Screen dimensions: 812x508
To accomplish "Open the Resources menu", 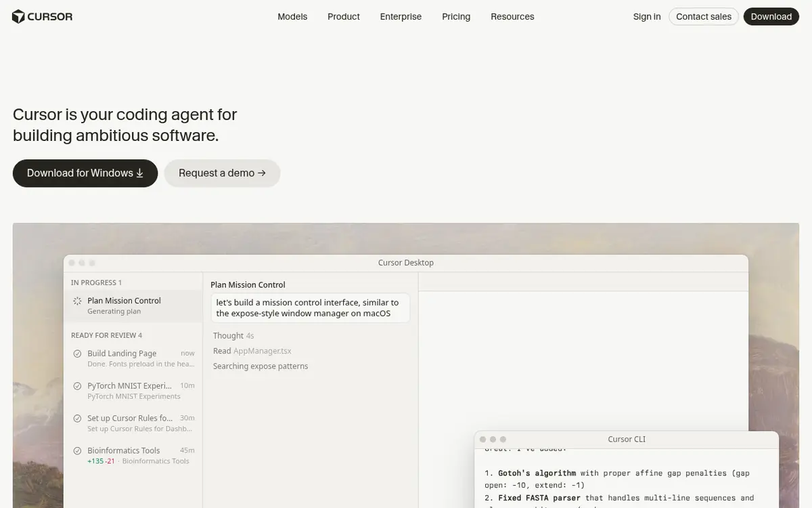I will tap(512, 16).
